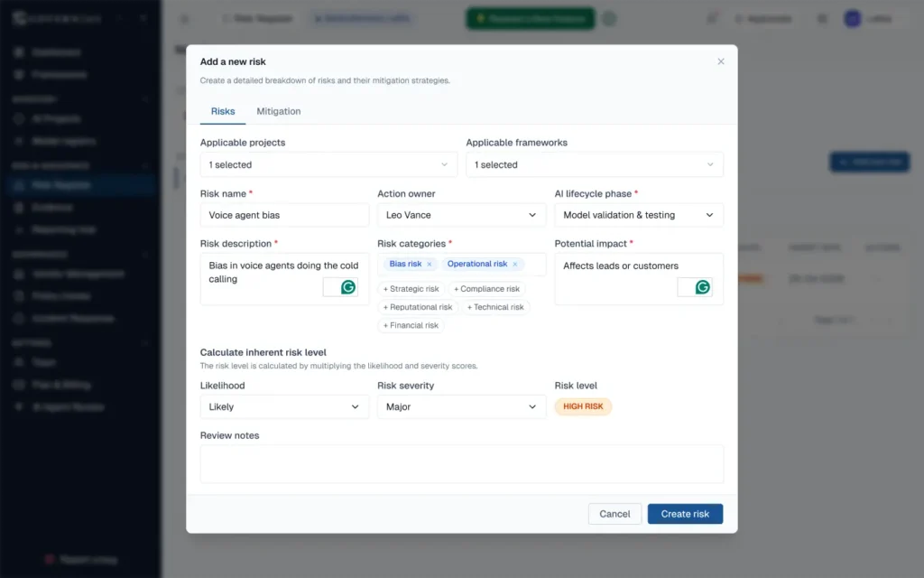Viewport: 924px width, 578px height.
Task: Open the AI lifecycle phase dropdown
Action: pos(638,215)
